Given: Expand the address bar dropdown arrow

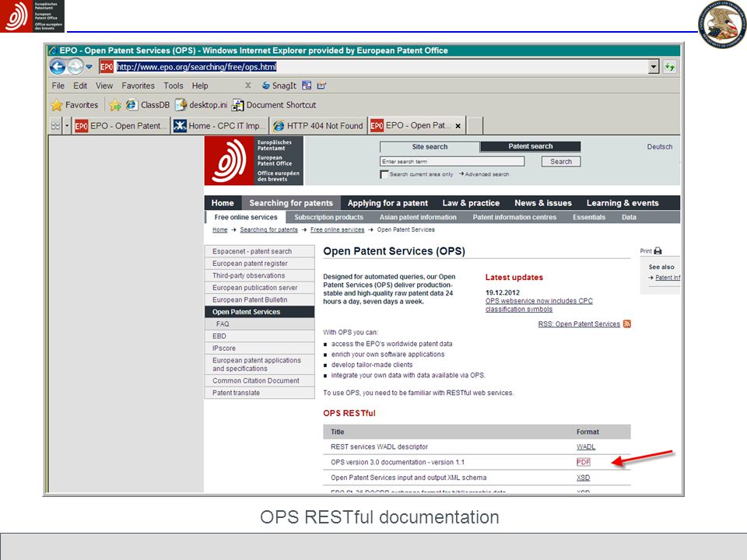Looking at the screenshot, I should pyautogui.click(x=654, y=67).
